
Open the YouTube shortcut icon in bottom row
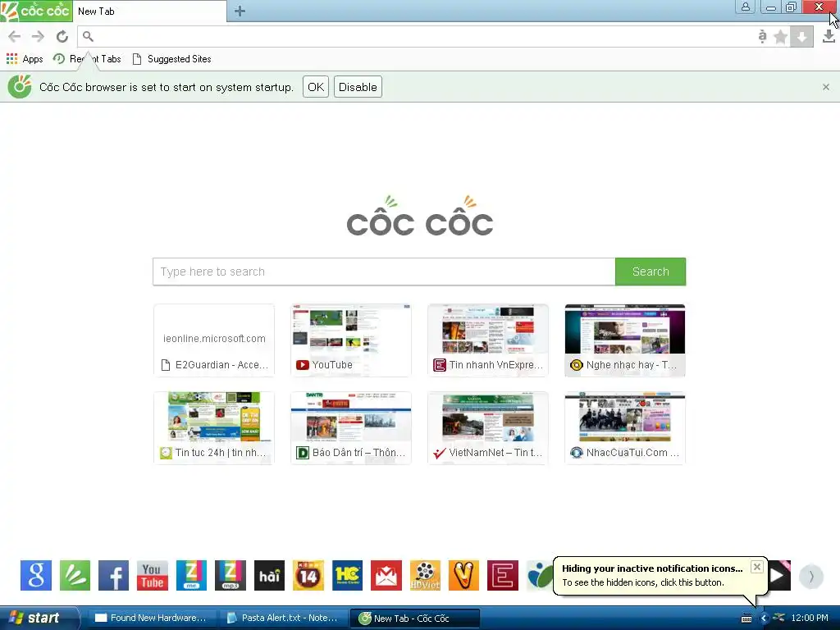tap(153, 575)
